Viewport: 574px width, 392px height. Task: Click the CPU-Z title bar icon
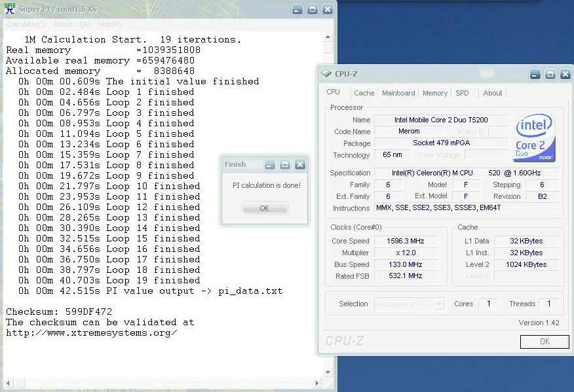326,74
